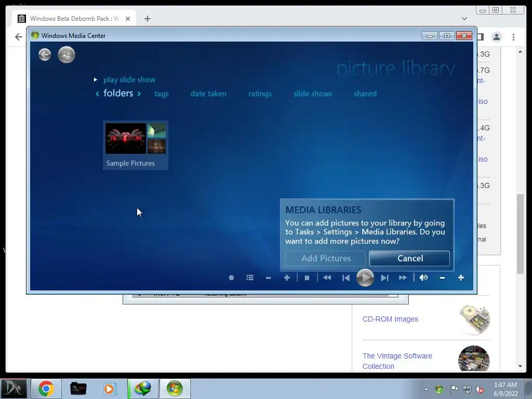Start playing the slide show
Image resolution: width=532 pixels, height=399 pixels.
click(x=129, y=79)
